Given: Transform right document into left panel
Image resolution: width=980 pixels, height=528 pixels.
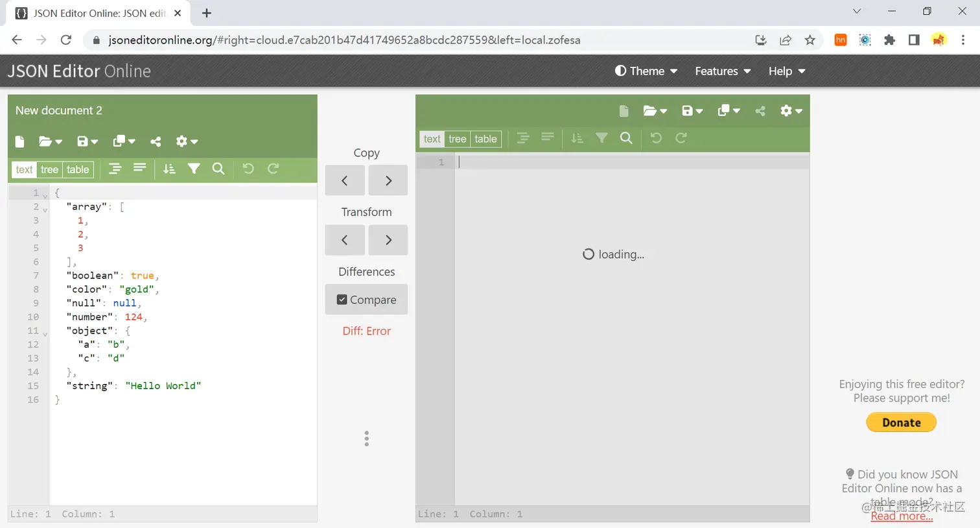Looking at the screenshot, I should coord(344,240).
